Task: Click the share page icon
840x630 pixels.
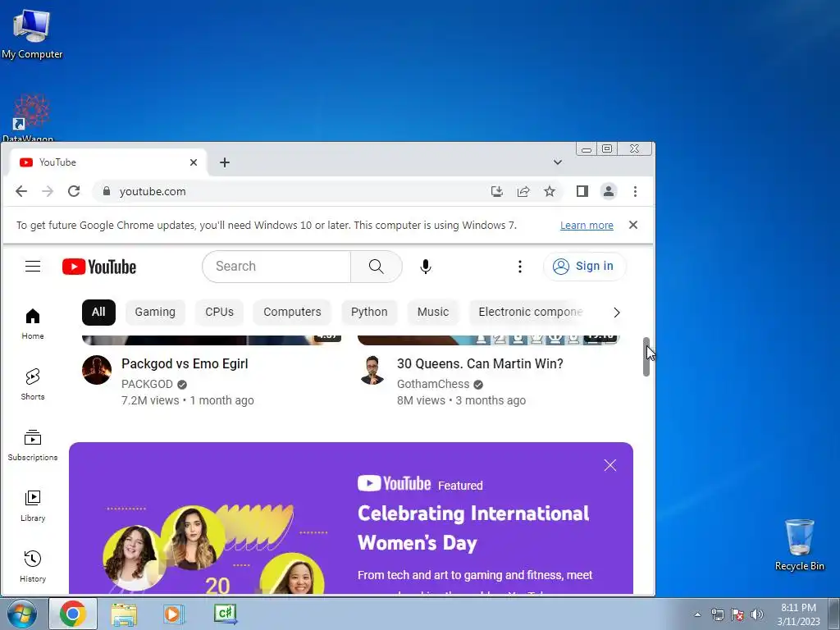Action: click(523, 191)
